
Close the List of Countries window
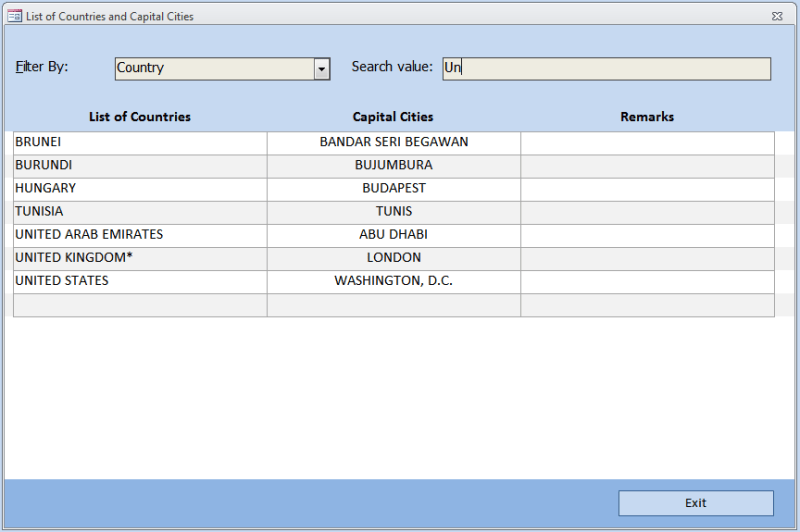[777, 16]
